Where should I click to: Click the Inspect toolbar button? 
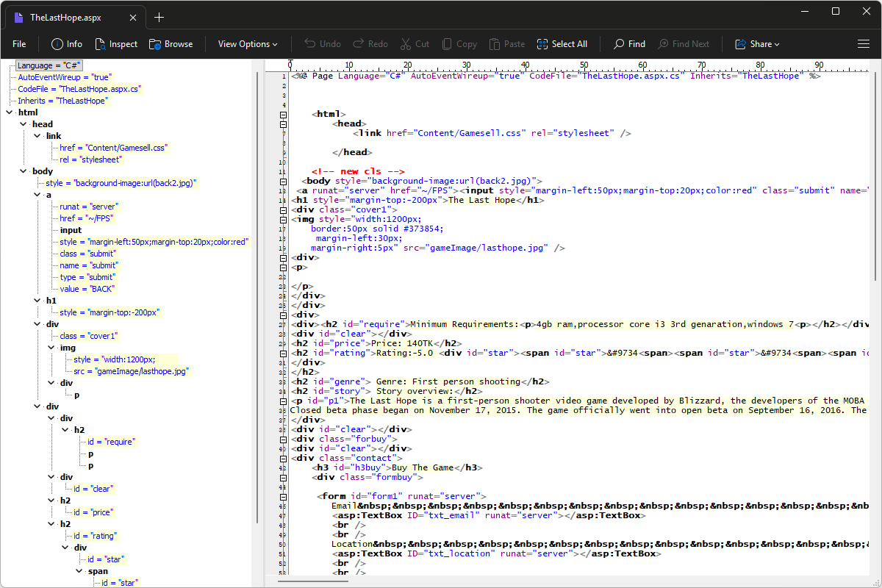[x=115, y=44]
